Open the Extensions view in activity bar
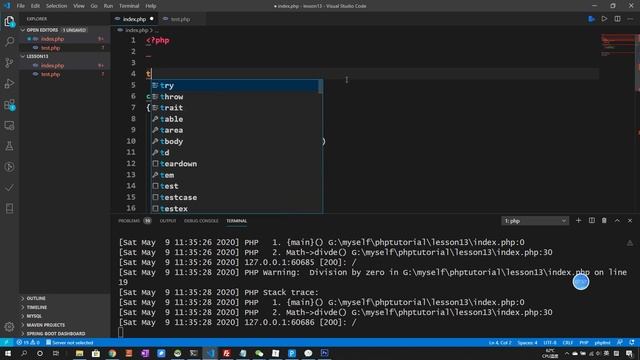The image size is (640, 360). click(9, 104)
